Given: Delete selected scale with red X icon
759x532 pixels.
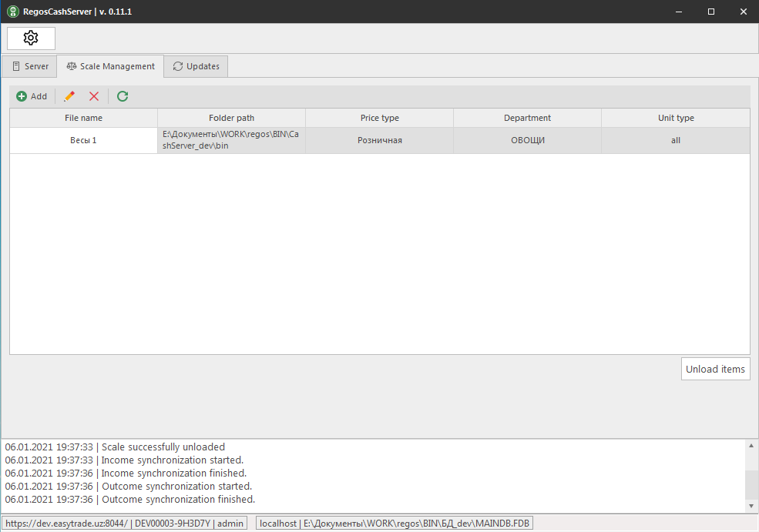Looking at the screenshot, I should point(94,96).
